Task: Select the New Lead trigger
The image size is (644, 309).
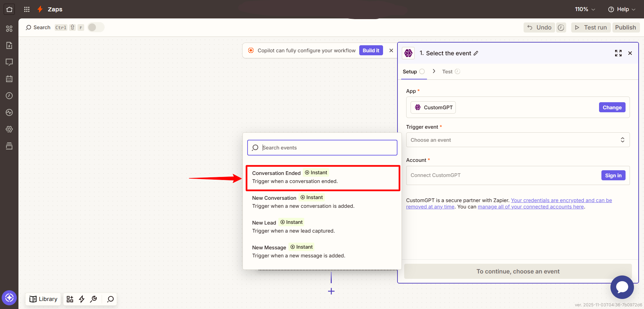Action: pyautogui.click(x=322, y=227)
